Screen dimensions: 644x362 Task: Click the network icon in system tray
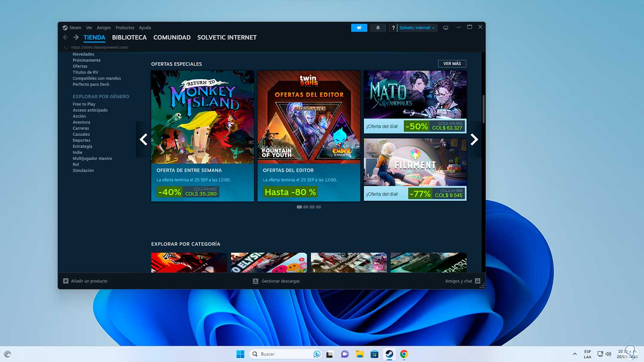click(x=600, y=354)
